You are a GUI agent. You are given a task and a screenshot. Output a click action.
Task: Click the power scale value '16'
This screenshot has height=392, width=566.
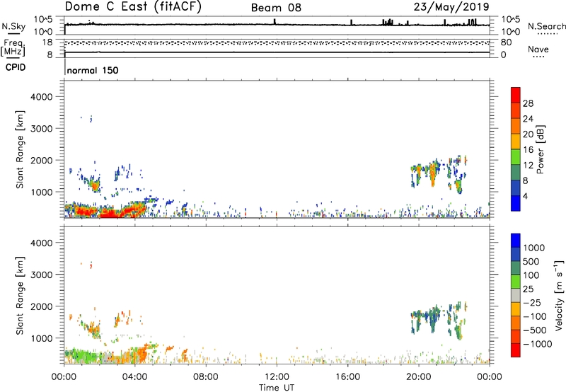(528, 150)
